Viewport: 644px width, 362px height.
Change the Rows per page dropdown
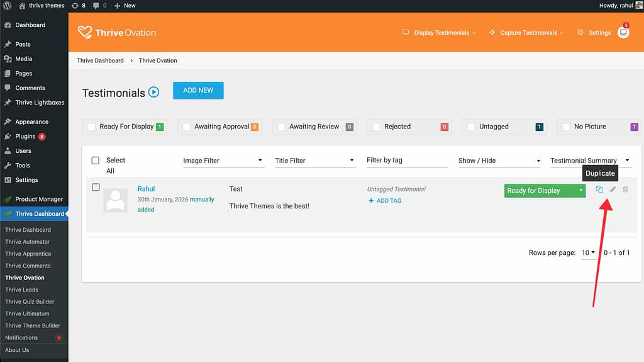(588, 252)
